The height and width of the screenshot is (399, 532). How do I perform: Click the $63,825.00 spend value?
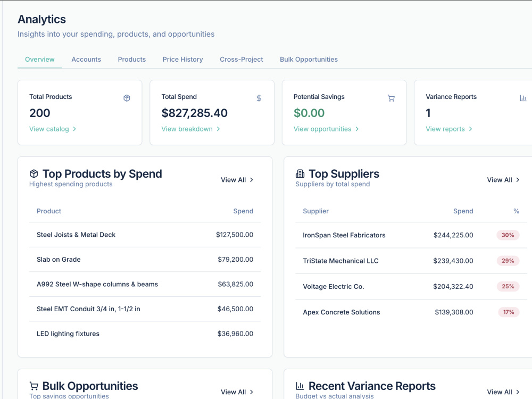click(236, 284)
